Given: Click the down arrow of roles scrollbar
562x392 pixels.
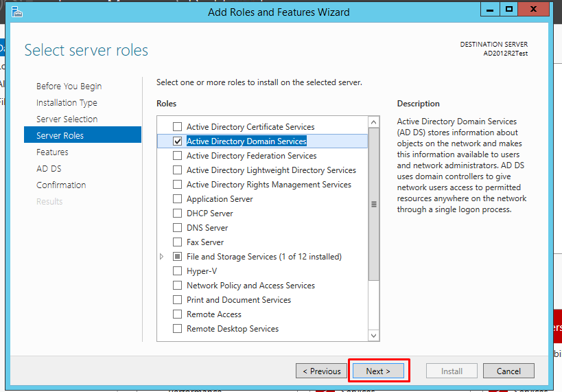Looking at the screenshot, I should 373,335.
